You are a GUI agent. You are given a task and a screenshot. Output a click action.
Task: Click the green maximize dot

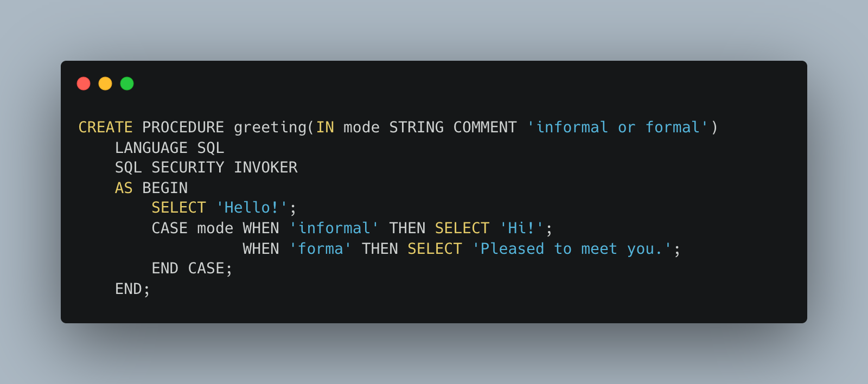pyautogui.click(x=127, y=84)
